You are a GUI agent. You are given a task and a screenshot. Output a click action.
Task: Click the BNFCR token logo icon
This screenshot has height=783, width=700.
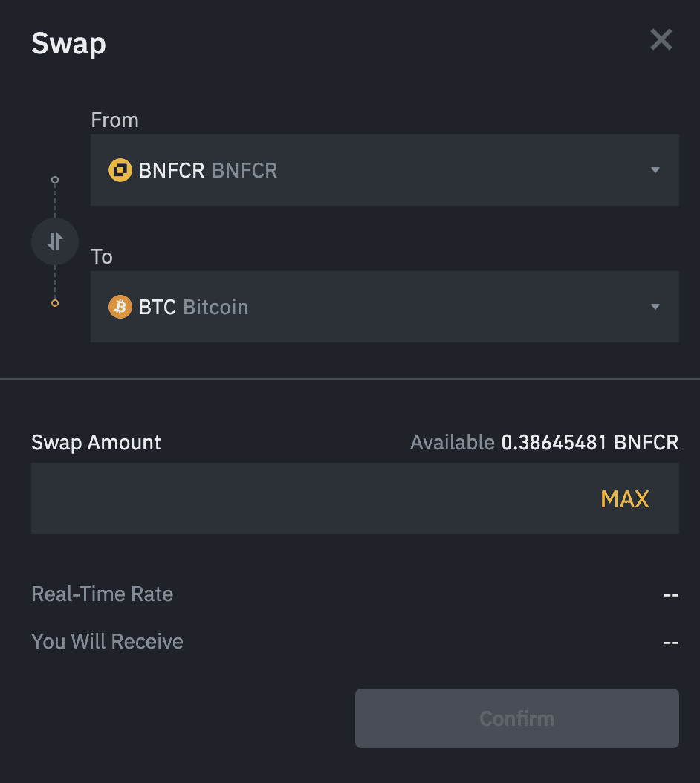120,170
